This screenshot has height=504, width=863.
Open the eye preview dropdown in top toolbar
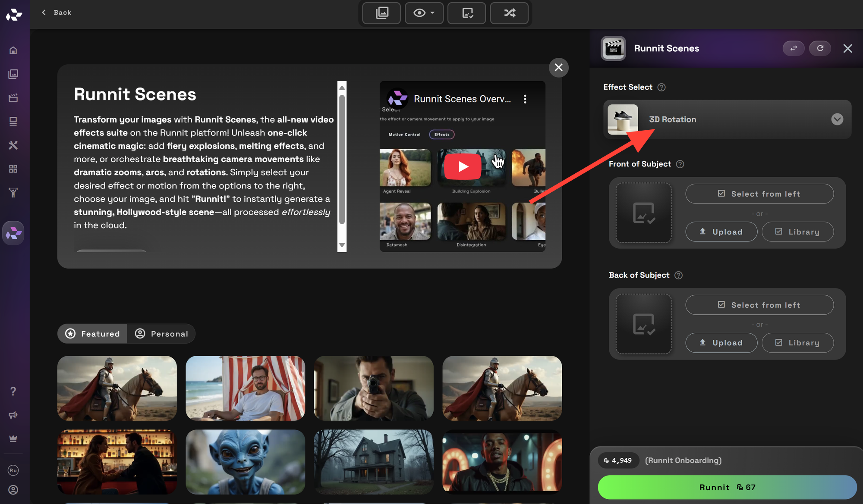pyautogui.click(x=424, y=13)
